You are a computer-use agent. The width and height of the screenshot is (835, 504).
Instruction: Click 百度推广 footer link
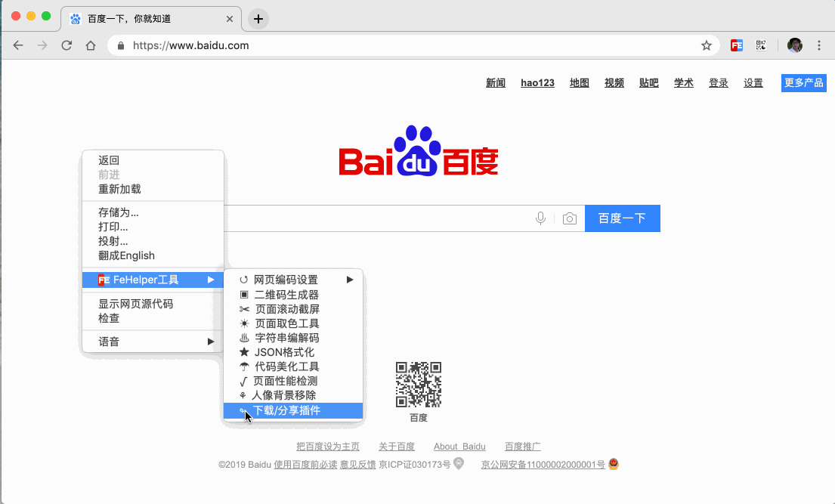pyautogui.click(x=522, y=447)
